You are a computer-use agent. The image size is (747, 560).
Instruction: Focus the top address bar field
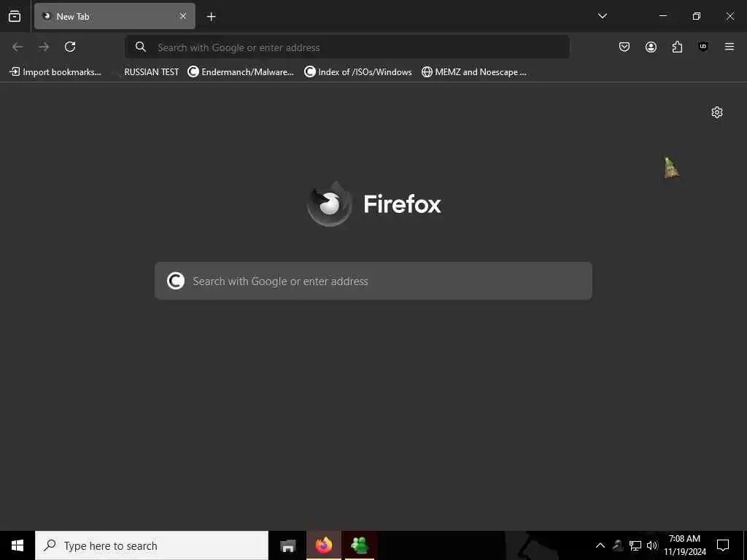(x=347, y=47)
